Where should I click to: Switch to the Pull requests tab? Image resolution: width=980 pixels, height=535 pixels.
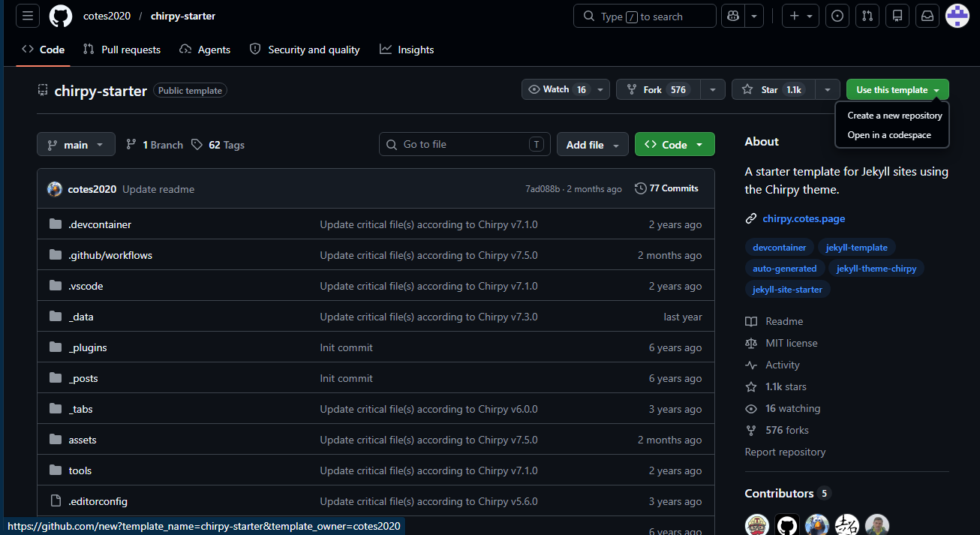[122, 50]
